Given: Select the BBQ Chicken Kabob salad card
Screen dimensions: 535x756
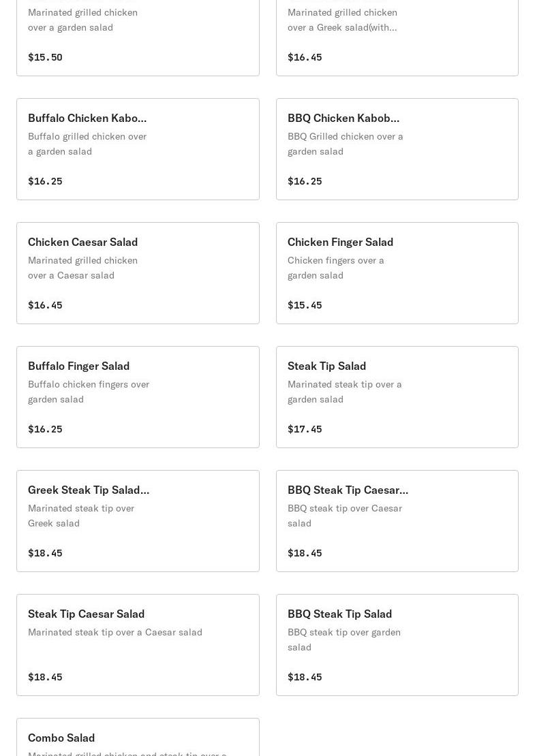Looking at the screenshot, I should coord(397,149).
